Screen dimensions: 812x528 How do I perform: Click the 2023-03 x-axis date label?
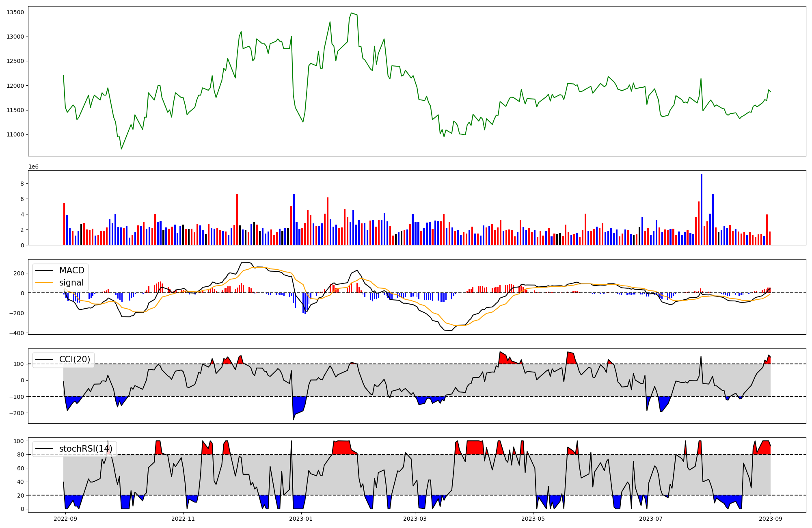point(415,519)
